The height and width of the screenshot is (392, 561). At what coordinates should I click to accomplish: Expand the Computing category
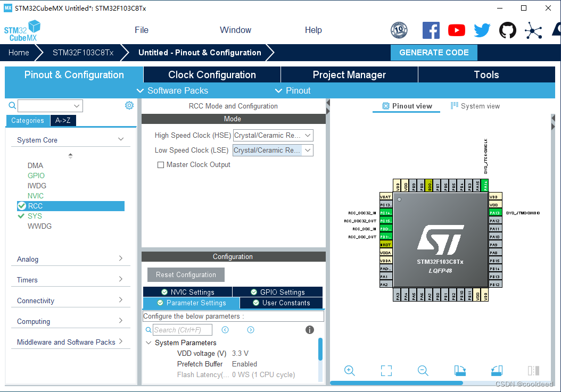coord(121,321)
